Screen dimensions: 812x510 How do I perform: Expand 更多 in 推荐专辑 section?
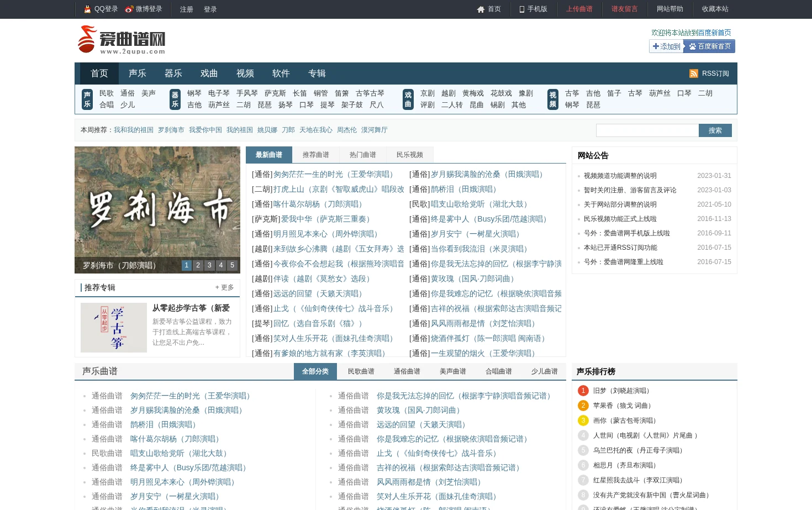pyautogui.click(x=225, y=287)
